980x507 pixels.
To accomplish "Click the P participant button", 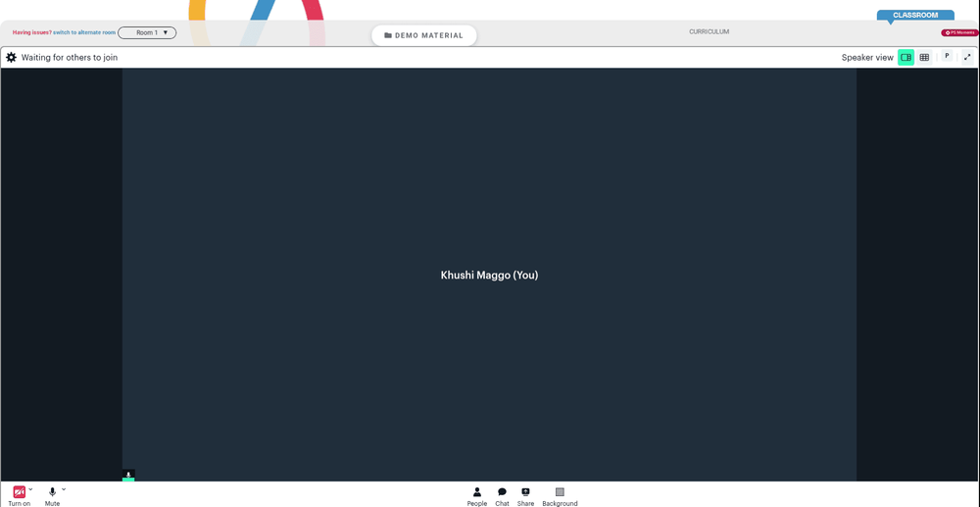I will pos(947,56).
